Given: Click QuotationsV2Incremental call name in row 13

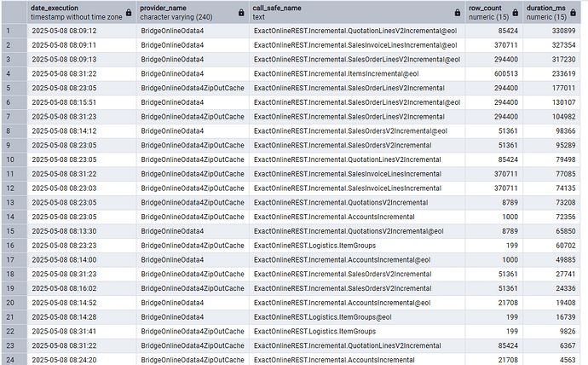Looking at the screenshot, I should [357, 203].
